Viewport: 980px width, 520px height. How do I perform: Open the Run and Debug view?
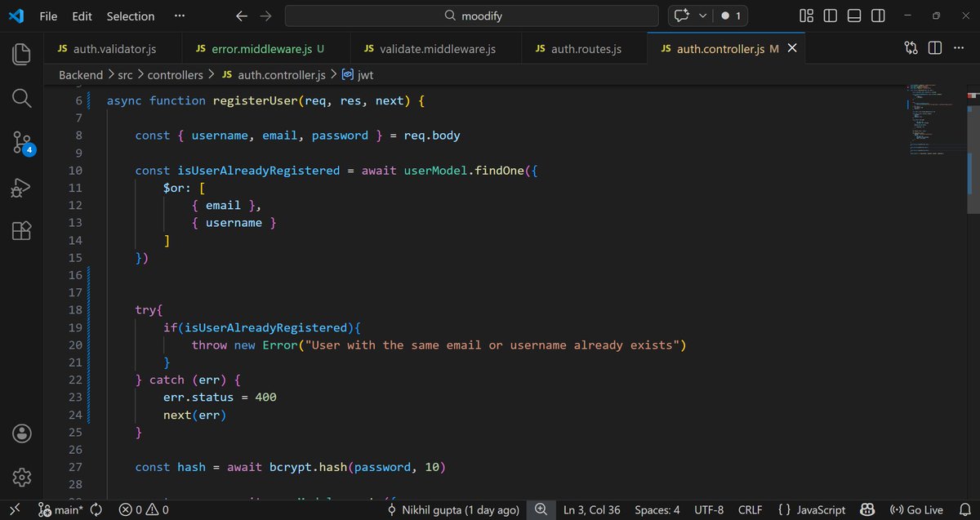tap(22, 188)
